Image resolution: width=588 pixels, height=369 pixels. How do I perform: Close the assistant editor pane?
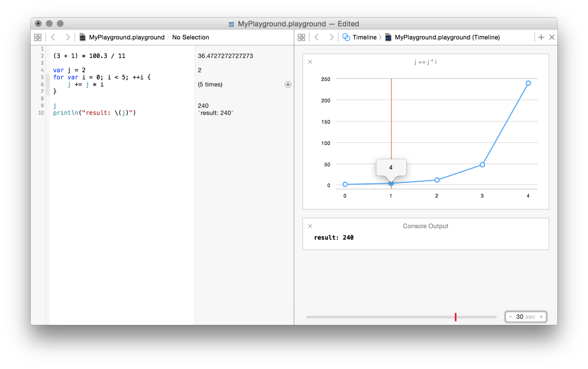tap(552, 37)
